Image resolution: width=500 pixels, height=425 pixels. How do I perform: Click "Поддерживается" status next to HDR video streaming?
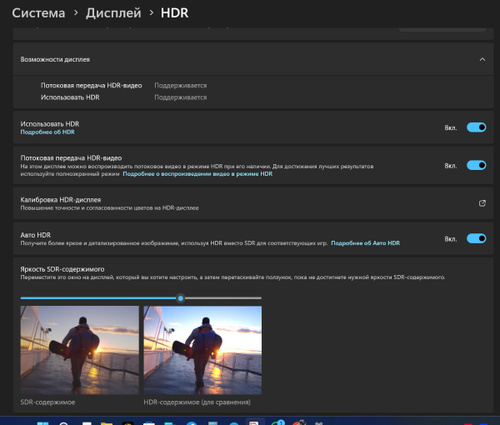pos(181,86)
